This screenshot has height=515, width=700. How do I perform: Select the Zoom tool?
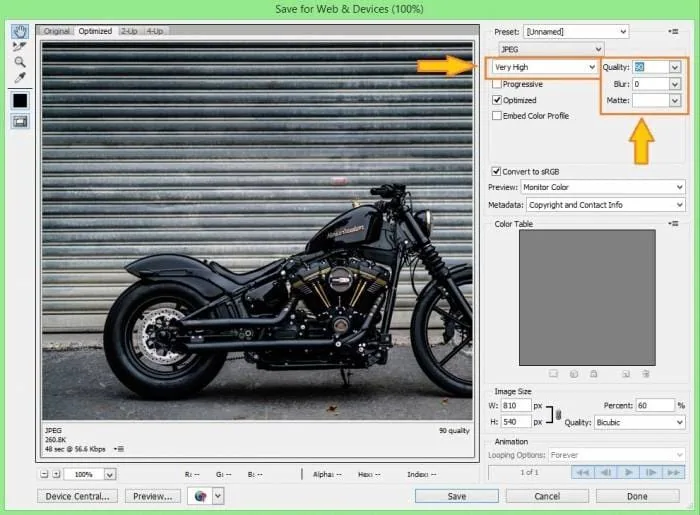click(20, 62)
